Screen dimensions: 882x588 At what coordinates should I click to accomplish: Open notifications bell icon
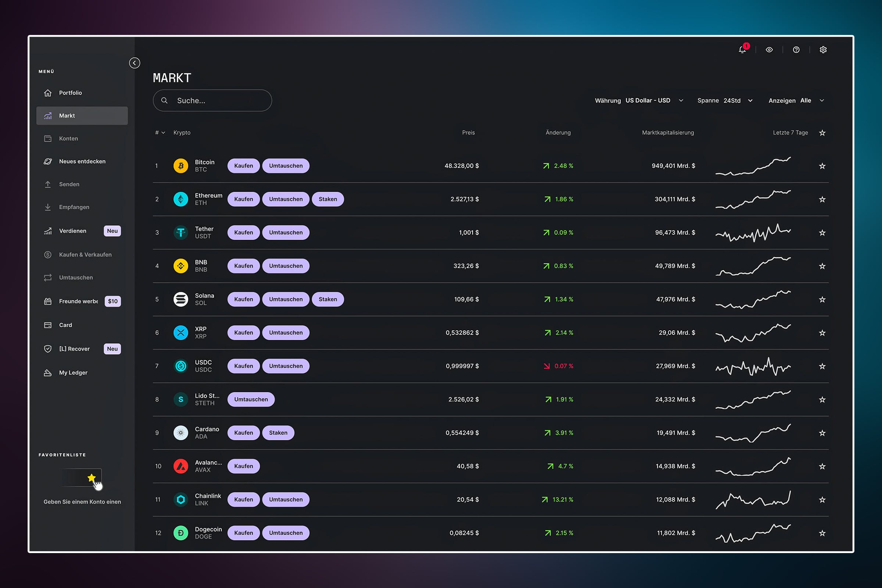(742, 50)
